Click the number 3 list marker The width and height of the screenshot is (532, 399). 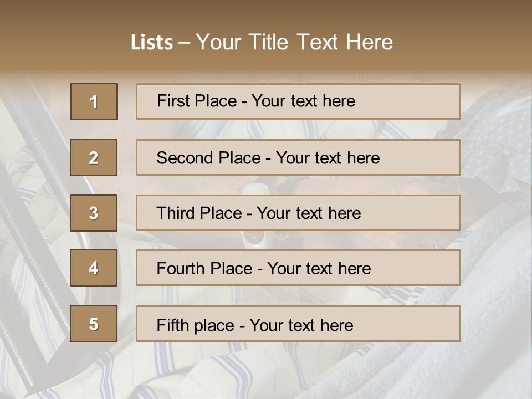(x=94, y=213)
